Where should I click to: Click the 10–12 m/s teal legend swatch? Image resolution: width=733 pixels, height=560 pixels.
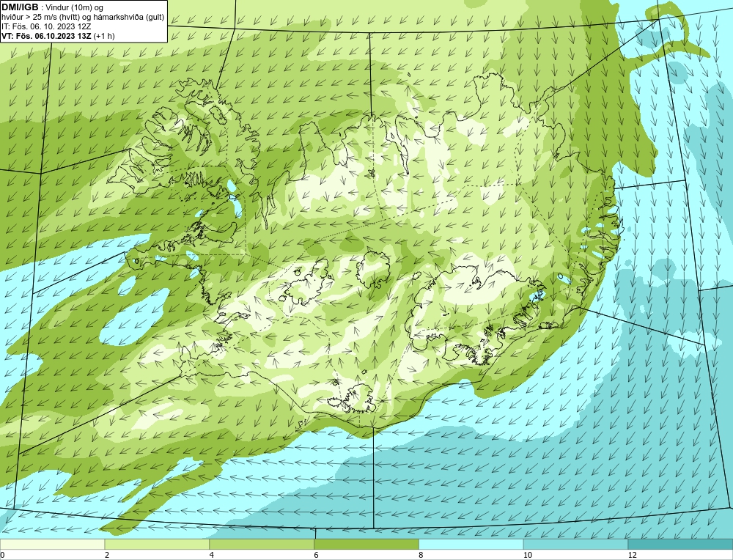[x=576, y=544]
